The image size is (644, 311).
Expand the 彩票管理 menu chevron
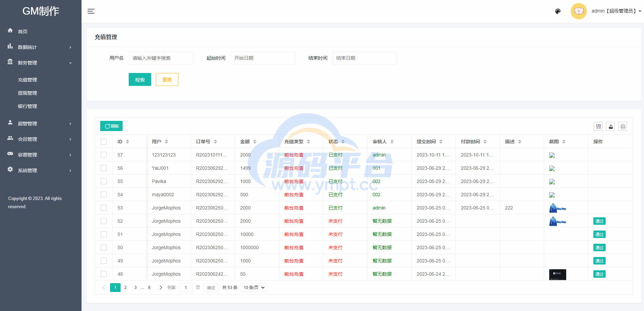pos(70,155)
